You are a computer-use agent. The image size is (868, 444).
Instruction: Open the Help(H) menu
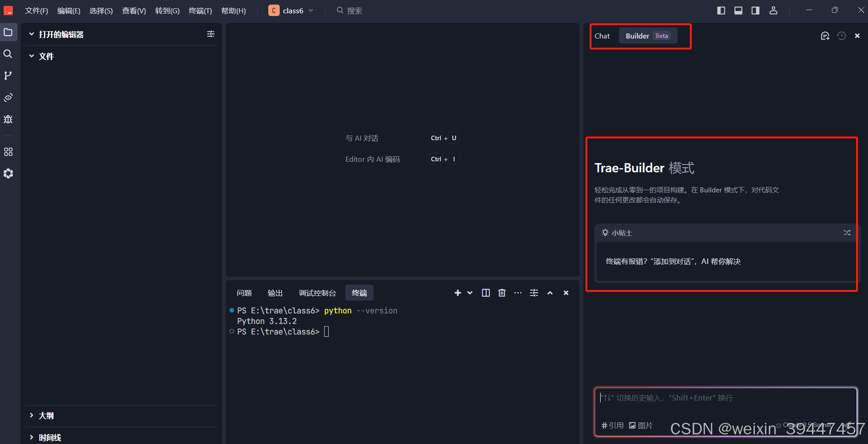(233, 10)
